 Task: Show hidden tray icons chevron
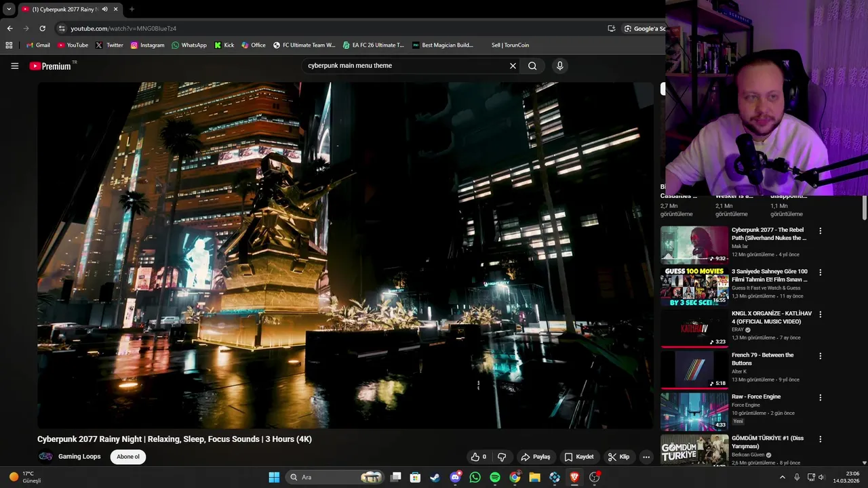[782, 477]
